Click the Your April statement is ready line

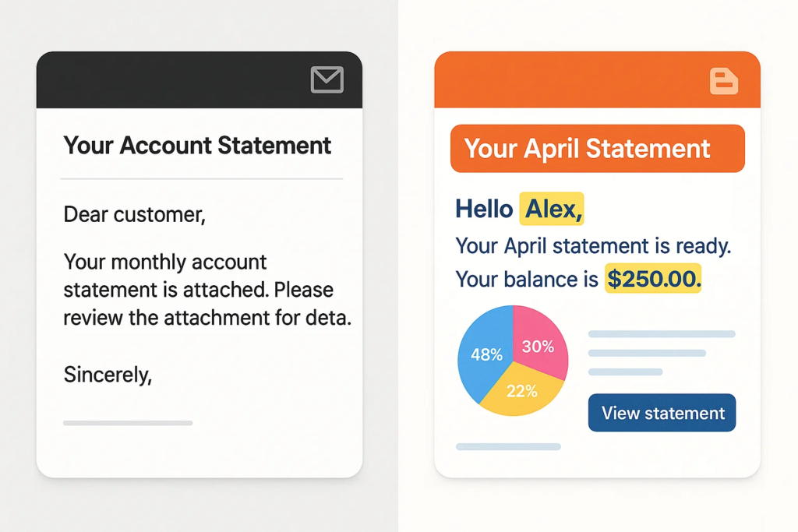(593, 245)
